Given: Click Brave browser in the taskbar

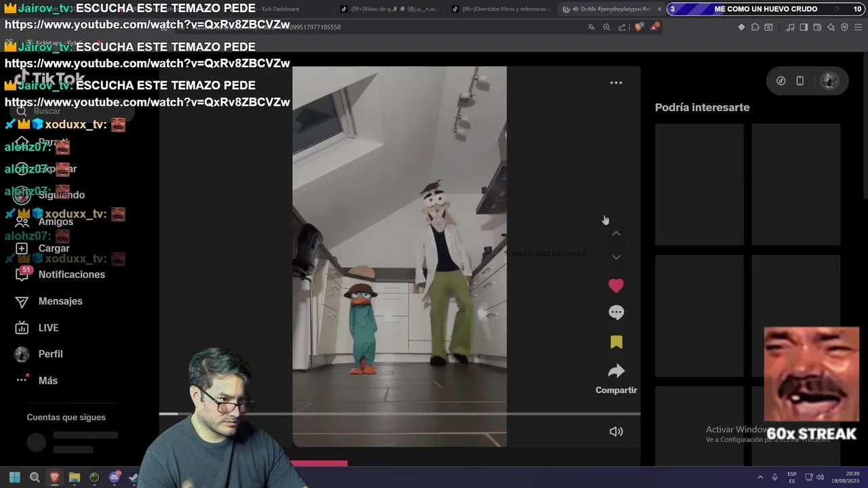Looking at the screenshot, I should [54, 477].
